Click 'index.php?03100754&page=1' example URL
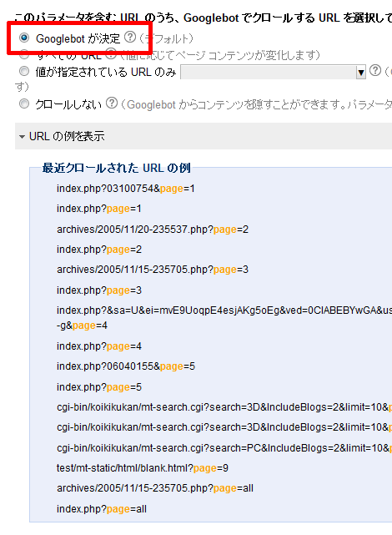Screen dimensions: 392x535 point(125,189)
